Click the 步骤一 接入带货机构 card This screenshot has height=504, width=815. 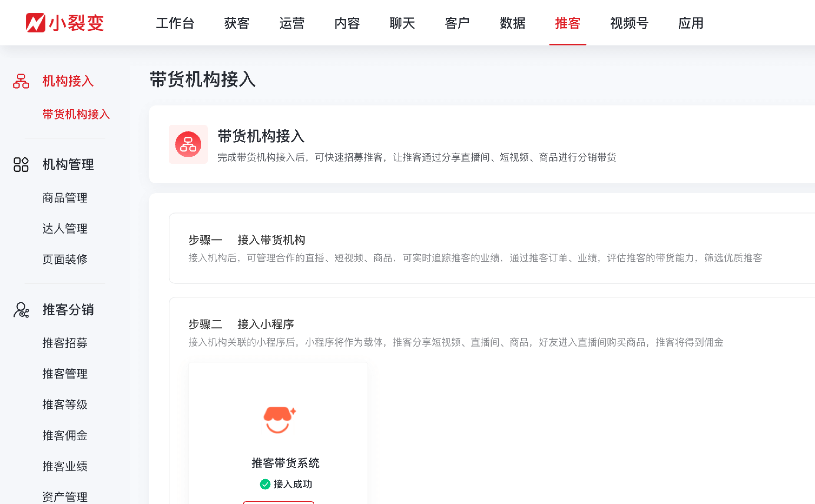(467, 248)
